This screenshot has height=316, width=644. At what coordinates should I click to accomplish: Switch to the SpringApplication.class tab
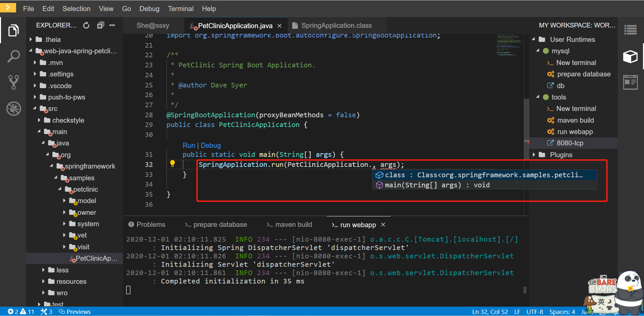(336, 25)
